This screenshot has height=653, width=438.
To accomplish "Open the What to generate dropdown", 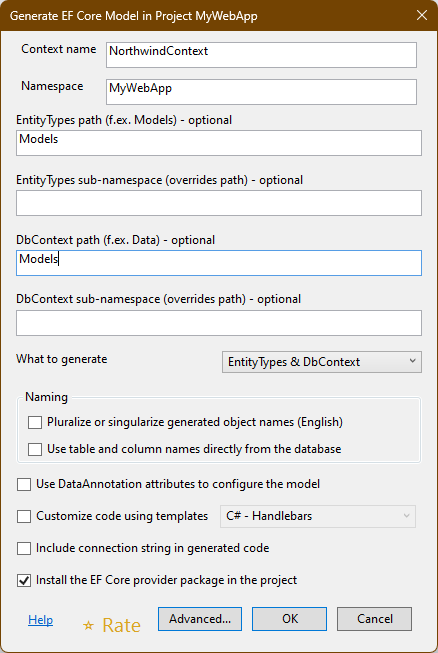I will coord(322,362).
